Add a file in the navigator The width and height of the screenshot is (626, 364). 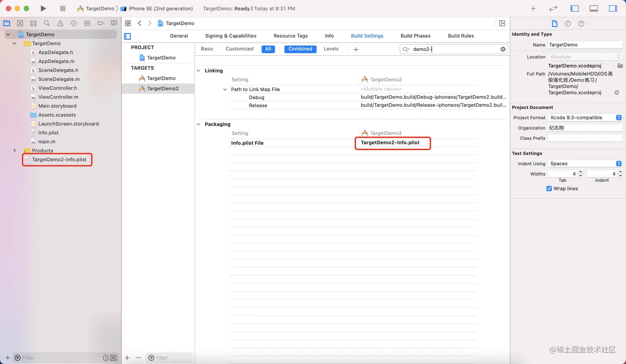point(7,358)
